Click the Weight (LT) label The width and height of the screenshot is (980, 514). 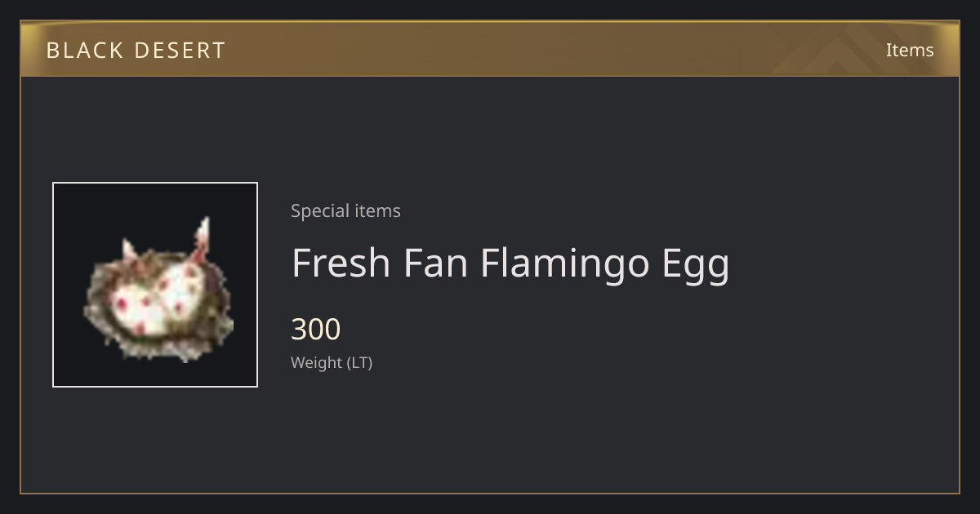click(x=332, y=362)
